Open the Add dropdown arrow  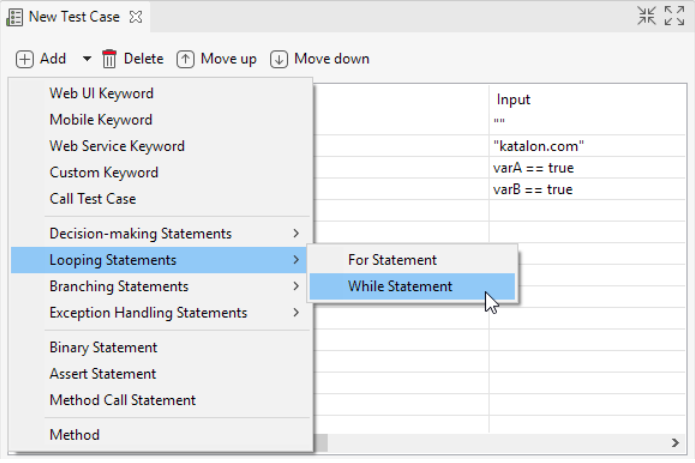(87, 59)
